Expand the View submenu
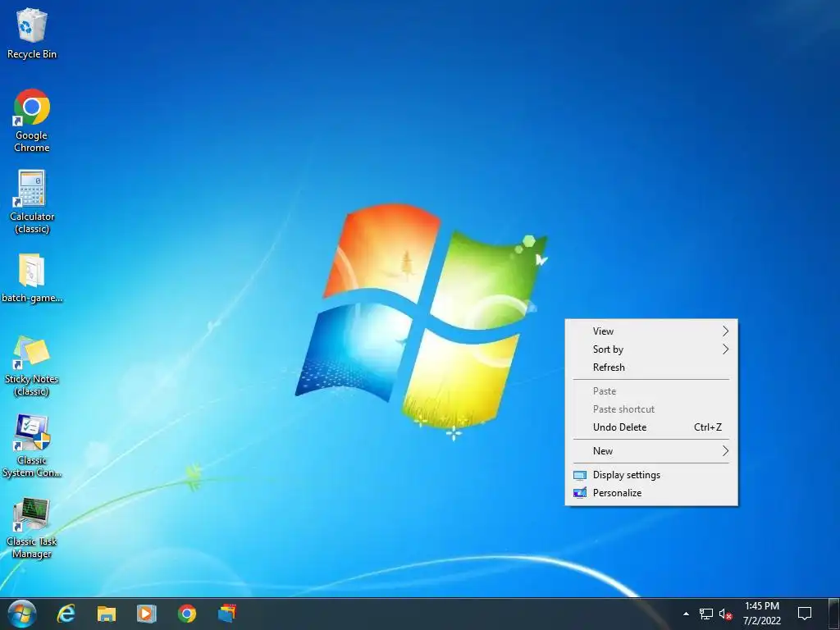840x630 pixels. [x=651, y=331]
